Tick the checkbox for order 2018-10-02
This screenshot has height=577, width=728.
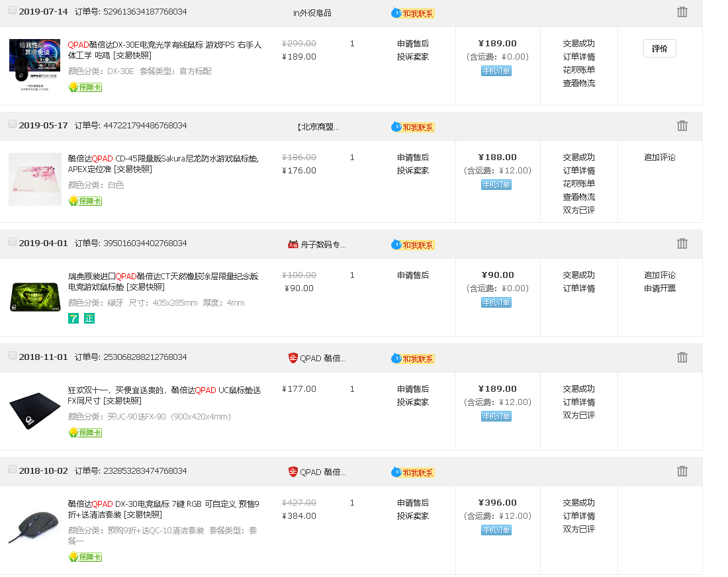pyautogui.click(x=13, y=469)
